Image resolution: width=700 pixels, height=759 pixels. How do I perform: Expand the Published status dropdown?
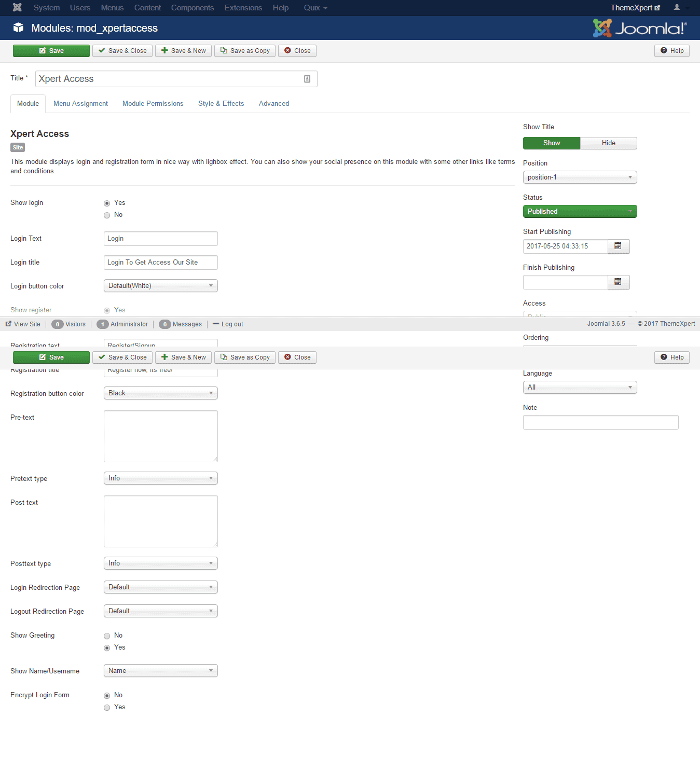[x=580, y=212]
